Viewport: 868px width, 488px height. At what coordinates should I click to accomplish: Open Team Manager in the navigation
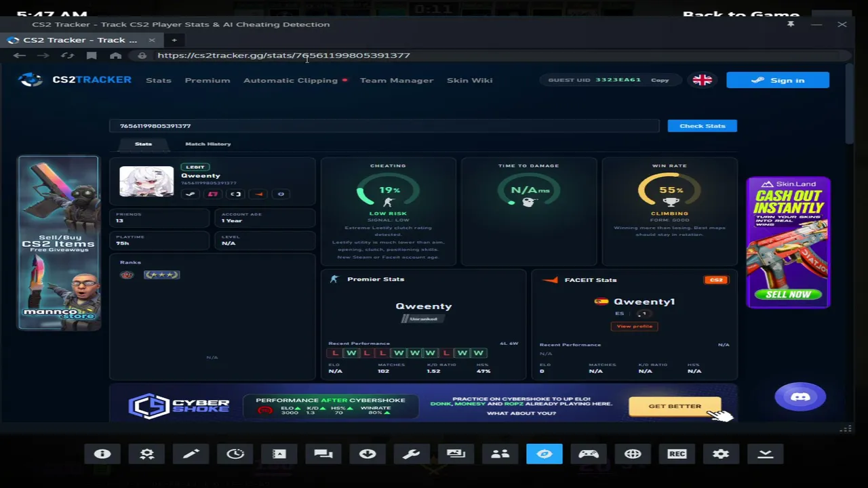tap(397, 80)
